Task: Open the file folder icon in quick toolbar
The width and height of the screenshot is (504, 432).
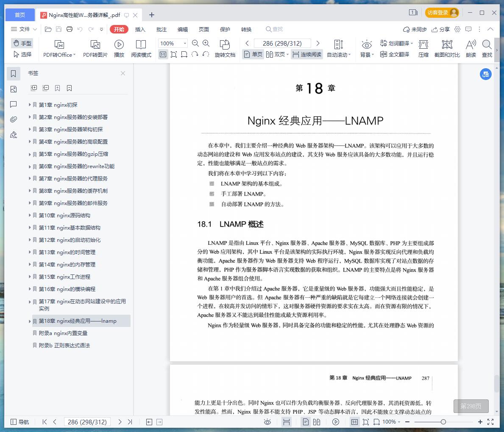Action: [x=48, y=29]
